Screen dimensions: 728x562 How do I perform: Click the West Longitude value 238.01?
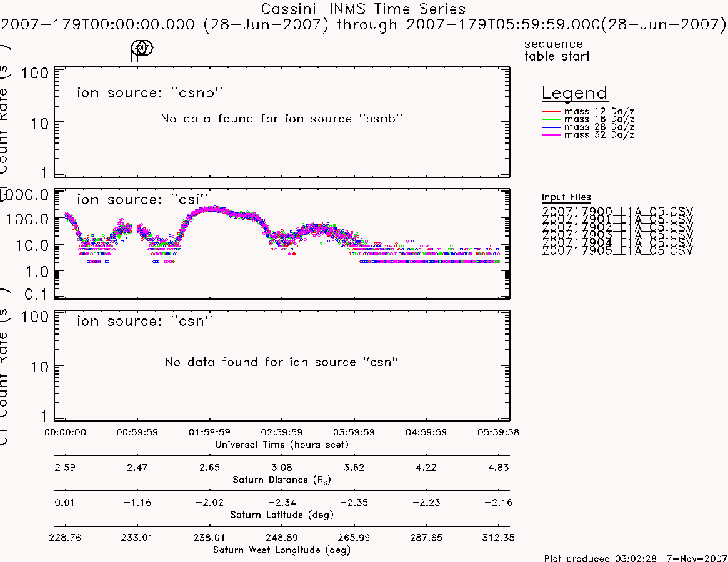pos(209,538)
